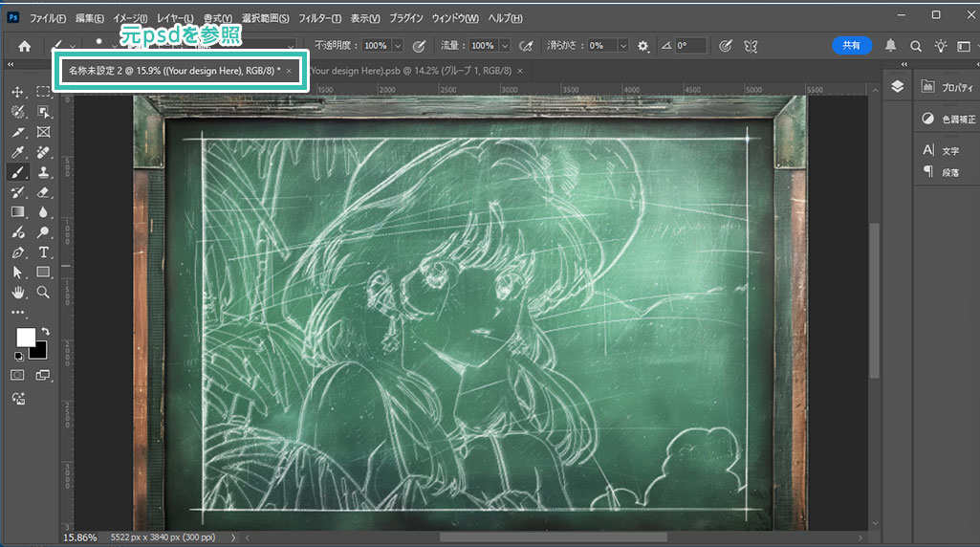Toggle Quick Mask mode
Screen dimensions: 980x547
click(17, 375)
